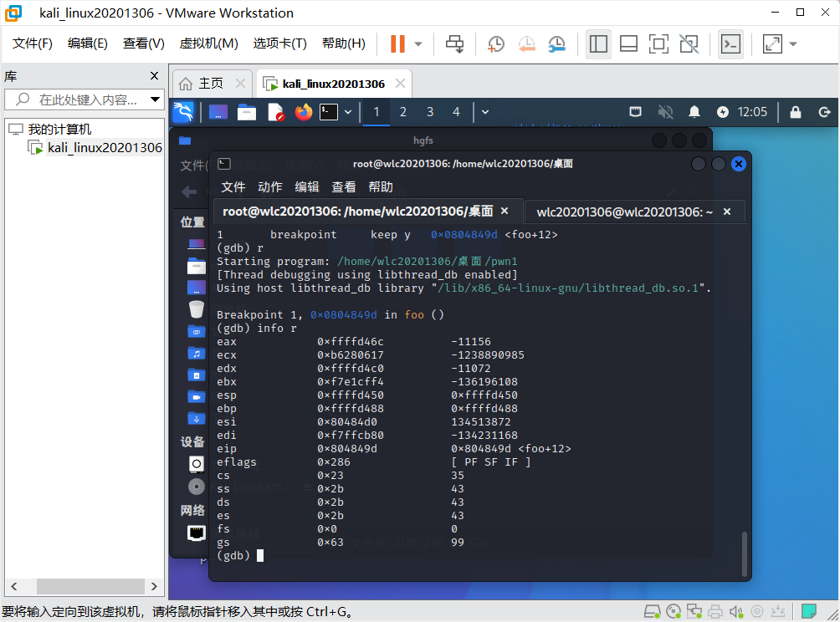
Task: Click back arrow in hgfs file manager
Action: 188,192
